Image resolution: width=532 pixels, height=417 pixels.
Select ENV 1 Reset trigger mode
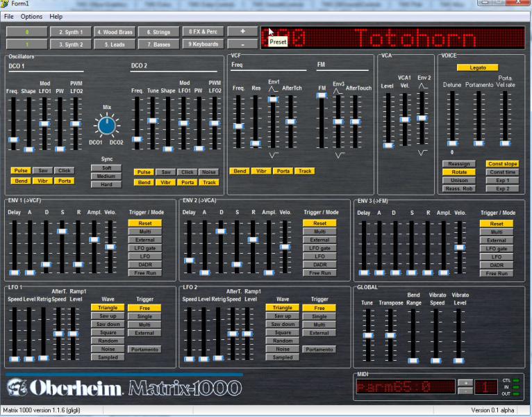145,223
